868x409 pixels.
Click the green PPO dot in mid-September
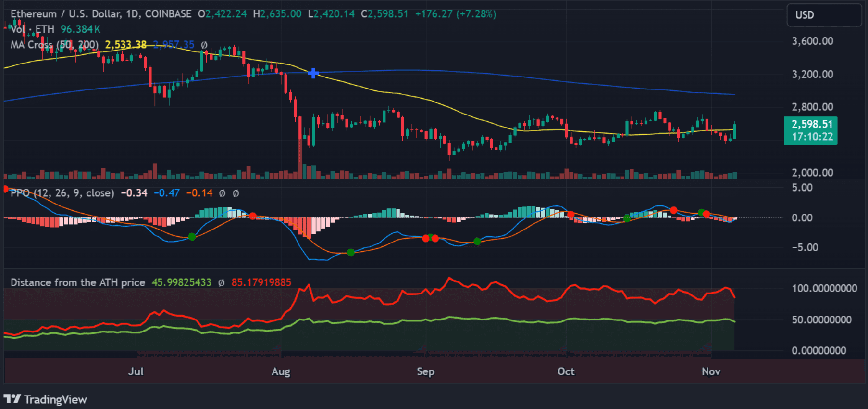(x=477, y=241)
